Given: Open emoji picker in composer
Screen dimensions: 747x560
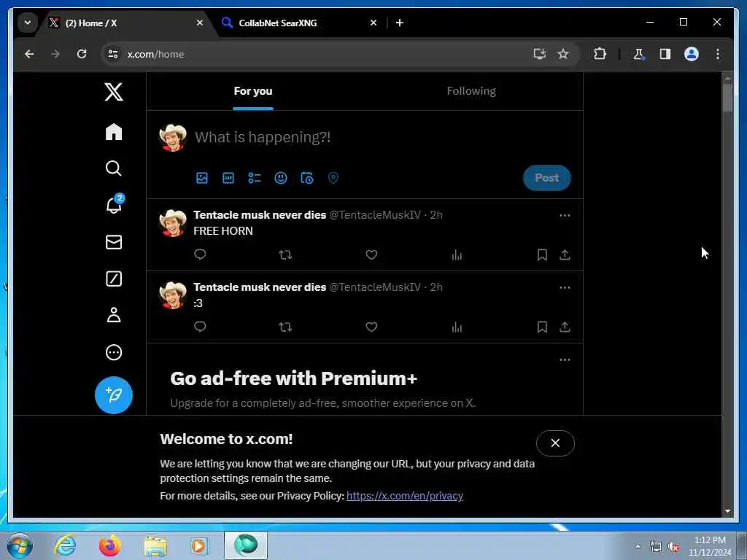Looking at the screenshot, I should 281,178.
